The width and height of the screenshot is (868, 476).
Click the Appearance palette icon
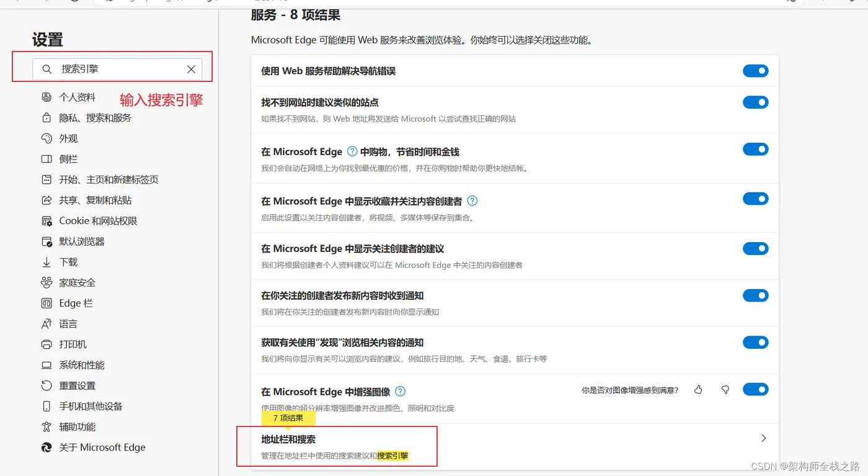point(46,138)
